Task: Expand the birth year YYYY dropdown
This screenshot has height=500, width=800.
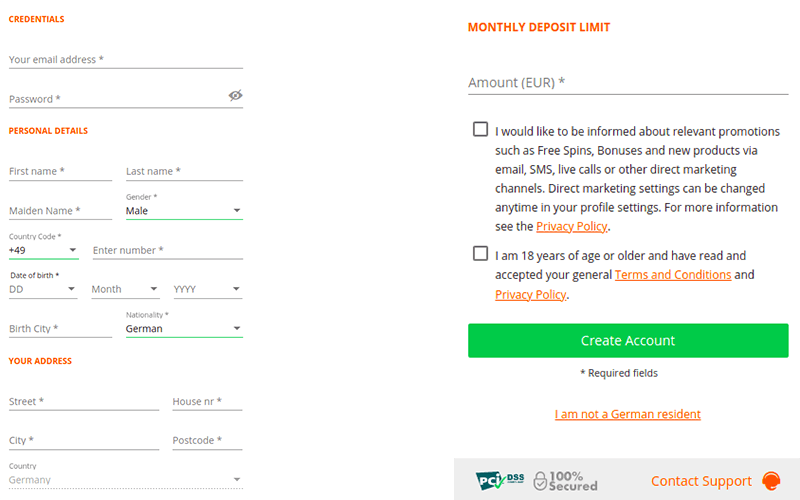Action: pos(208,289)
